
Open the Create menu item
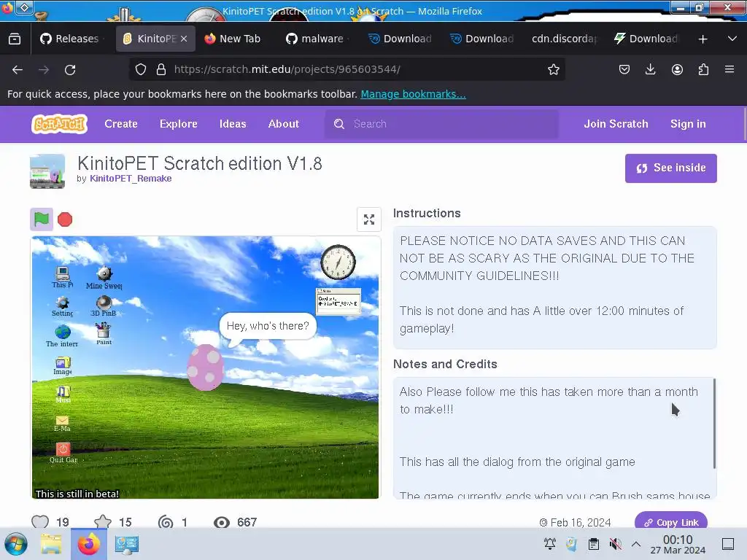coord(121,124)
